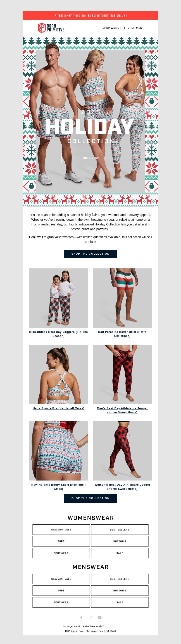Open Kids Unisex Rest Day Joggers thumbnail
The width and height of the screenshot is (181, 644).
59,298
